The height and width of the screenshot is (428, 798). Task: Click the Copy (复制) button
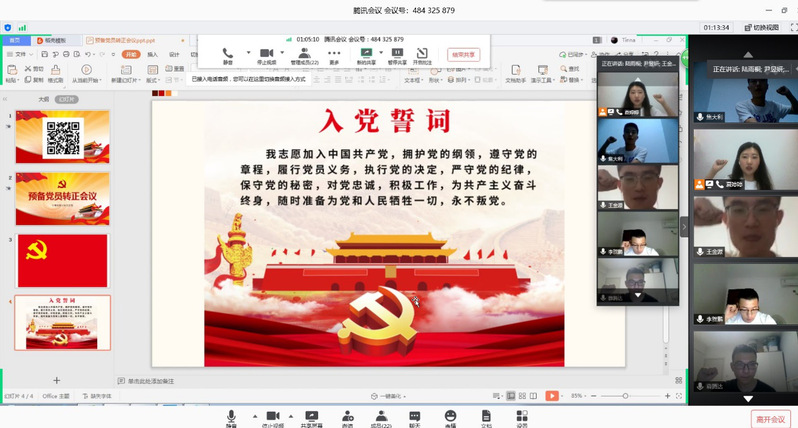[x=34, y=80]
